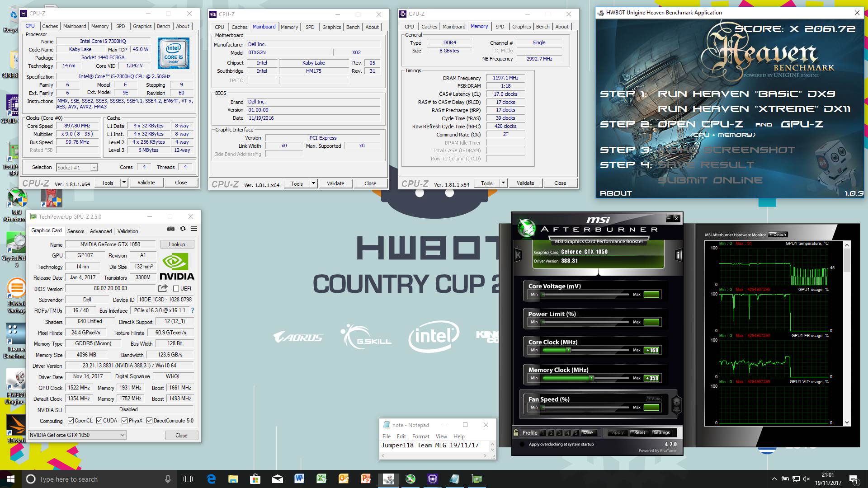Click Detach in Afterburner hardware monitor
The width and height of the screenshot is (868, 488).
(x=778, y=235)
